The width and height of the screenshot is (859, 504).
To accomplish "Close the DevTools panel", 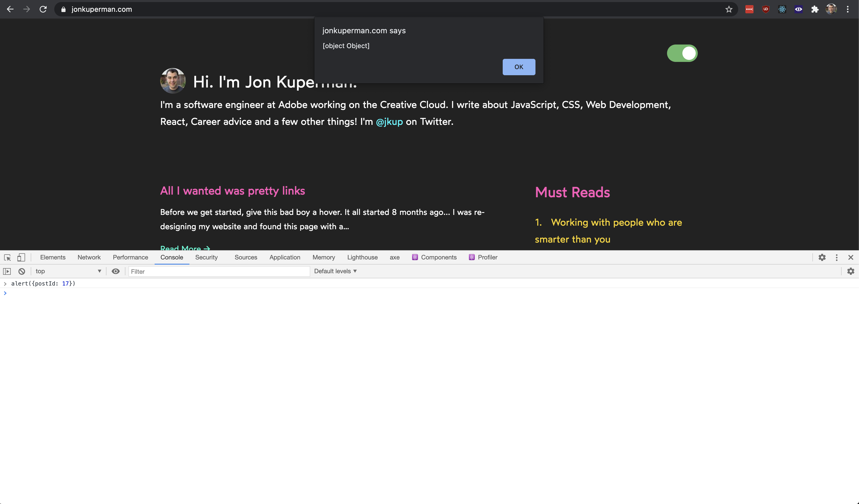I will pyautogui.click(x=851, y=257).
